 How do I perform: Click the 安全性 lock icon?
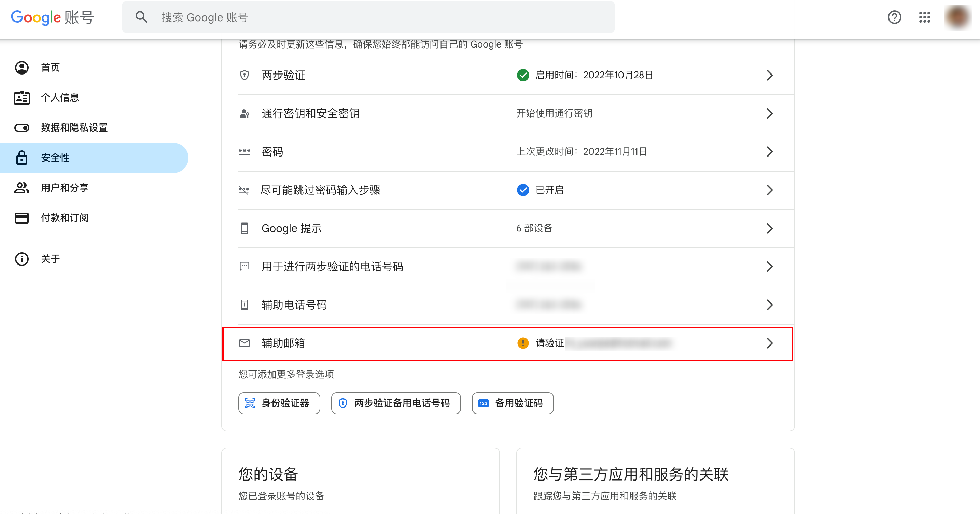pos(22,157)
